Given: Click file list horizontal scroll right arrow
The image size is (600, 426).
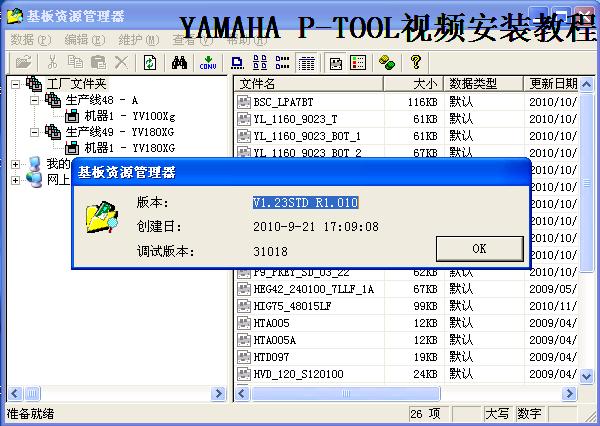Looking at the screenshot, I should pos(569,393).
